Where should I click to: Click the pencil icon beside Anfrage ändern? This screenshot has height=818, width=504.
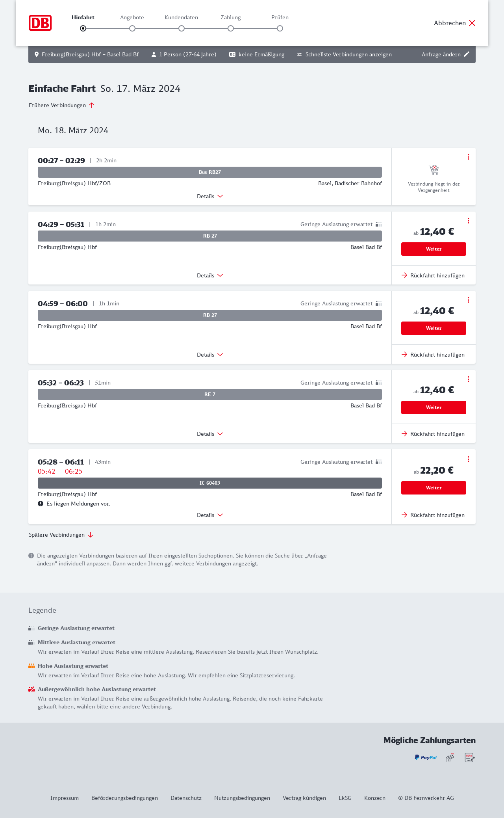coord(467,54)
